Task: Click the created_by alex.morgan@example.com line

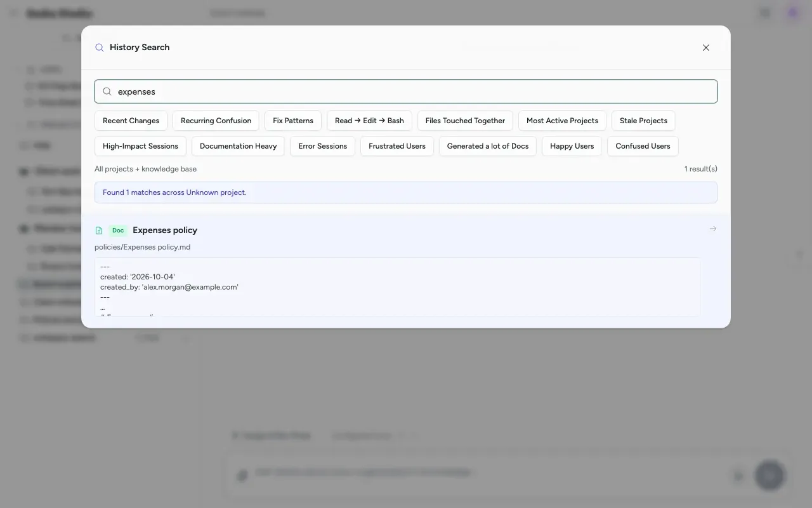Action: pyautogui.click(x=169, y=287)
